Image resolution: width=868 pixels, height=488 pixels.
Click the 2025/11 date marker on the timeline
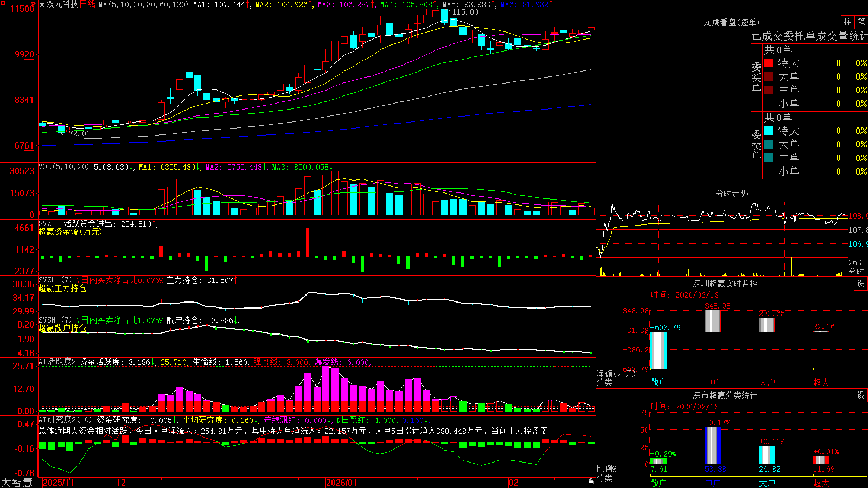coord(58,483)
